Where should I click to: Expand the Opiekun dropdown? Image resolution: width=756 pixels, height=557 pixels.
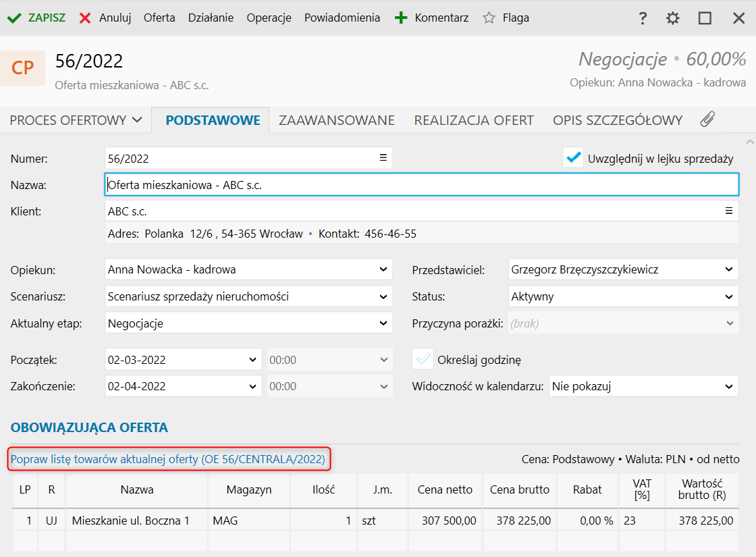(x=383, y=269)
